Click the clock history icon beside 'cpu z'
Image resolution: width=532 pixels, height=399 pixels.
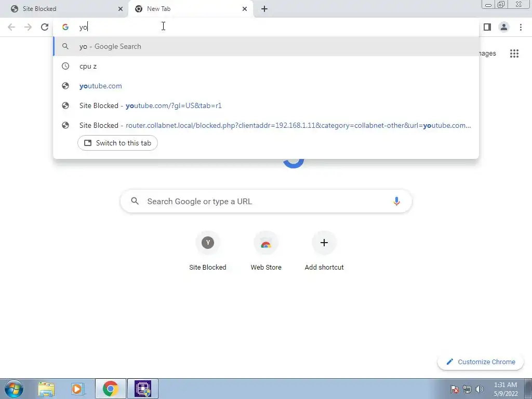(x=65, y=66)
